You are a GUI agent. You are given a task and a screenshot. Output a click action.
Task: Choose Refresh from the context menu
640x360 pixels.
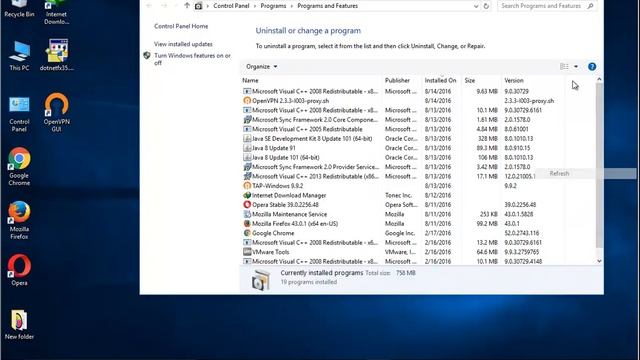559,173
